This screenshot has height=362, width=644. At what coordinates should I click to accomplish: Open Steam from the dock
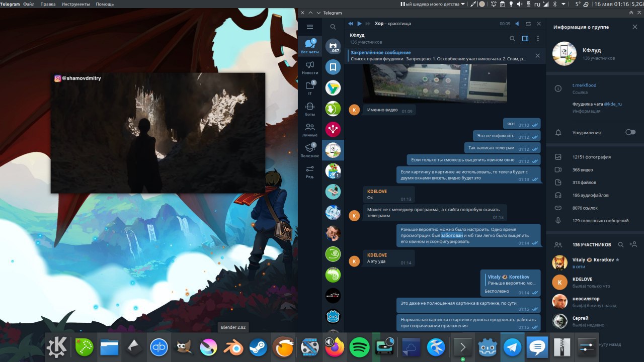tap(258, 347)
